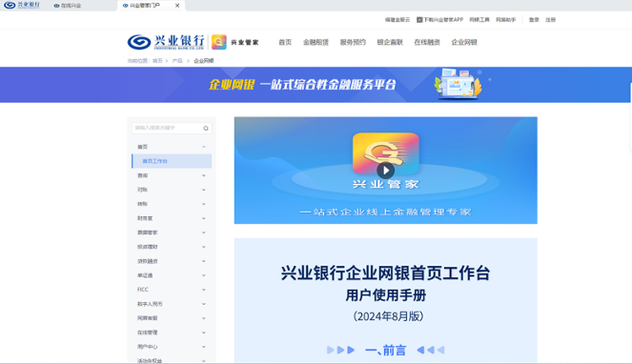Open 服务预约 navigation item
632x364 pixels.
tap(353, 42)
